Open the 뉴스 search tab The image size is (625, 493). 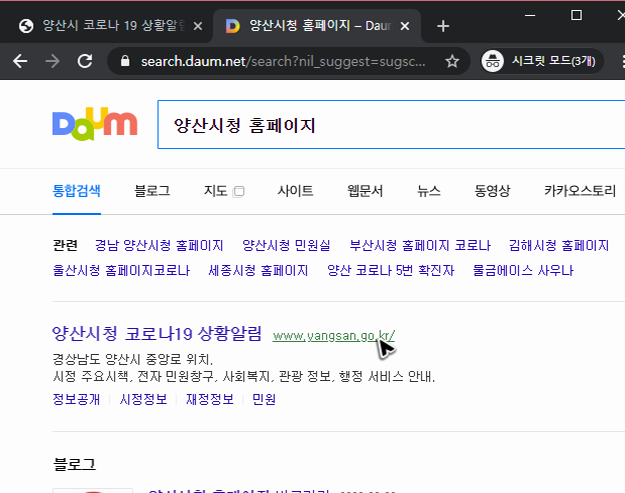coord(428,191)
